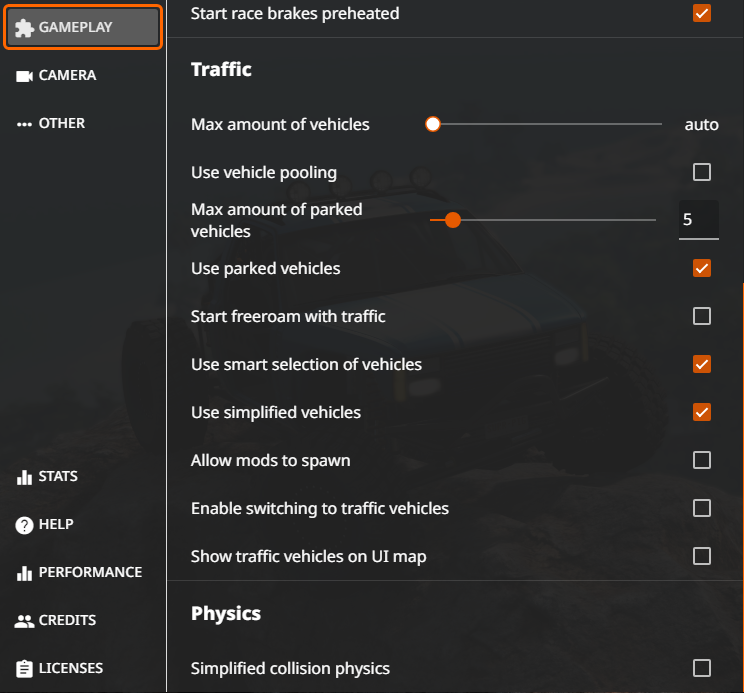This screenshot has width=744, height=693.
Task: Uncheck Use smart selection of vehicles
Action: coord(702,364)
